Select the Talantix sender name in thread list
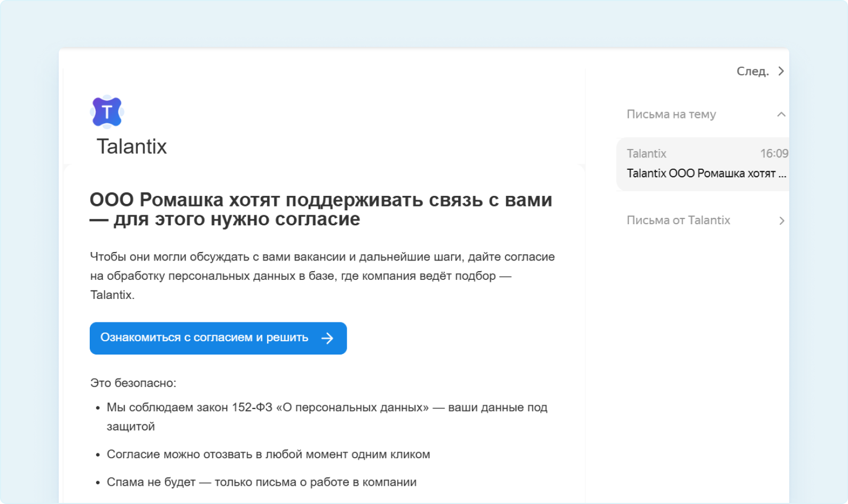This screenshot has height=504, width=848. point(647,154)
